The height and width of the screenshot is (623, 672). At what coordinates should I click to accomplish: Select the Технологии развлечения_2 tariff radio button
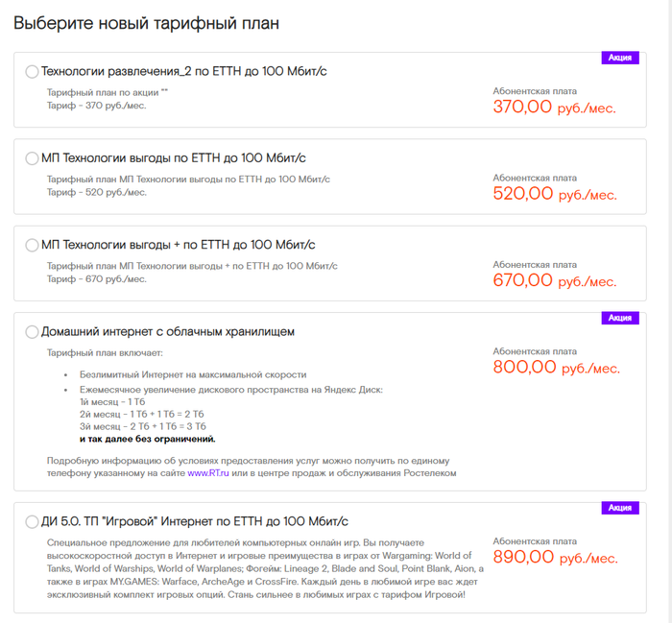click(x=32, y=72)
